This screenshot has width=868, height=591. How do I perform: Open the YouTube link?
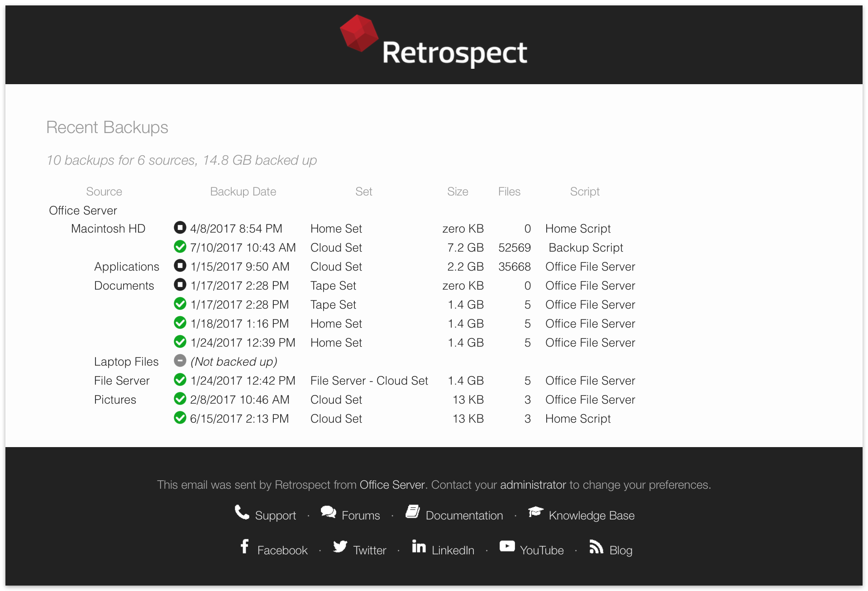pos(542,550)
